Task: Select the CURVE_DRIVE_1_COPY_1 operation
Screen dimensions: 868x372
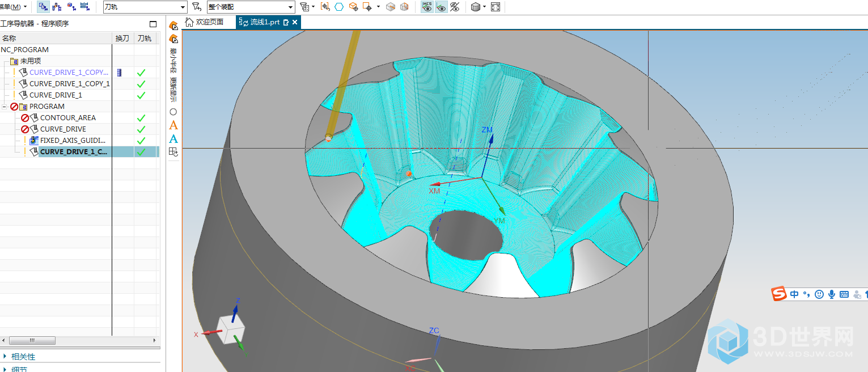Action: (70, 83)
